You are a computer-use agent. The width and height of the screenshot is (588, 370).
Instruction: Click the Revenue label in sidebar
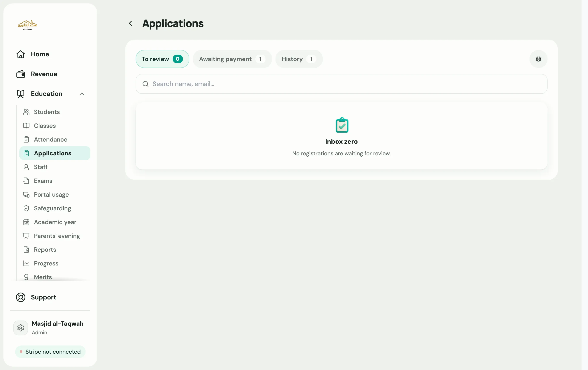point(44,74)
